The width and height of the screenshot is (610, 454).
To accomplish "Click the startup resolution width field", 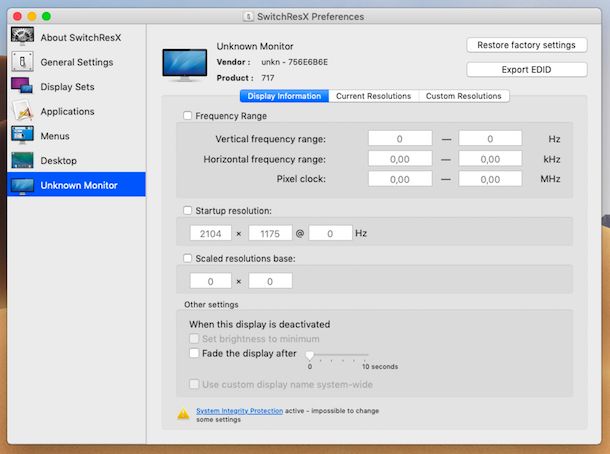I will 211,233.
